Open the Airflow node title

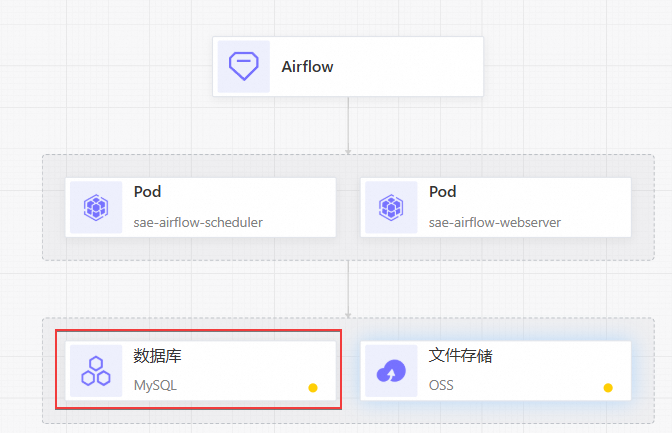[307, 67]
